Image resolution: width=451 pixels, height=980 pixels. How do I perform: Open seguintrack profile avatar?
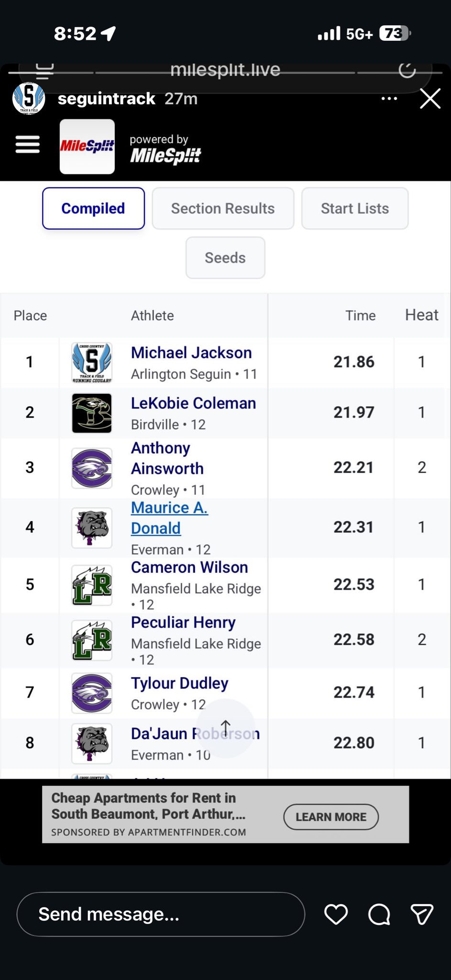(x=29, y=98)
